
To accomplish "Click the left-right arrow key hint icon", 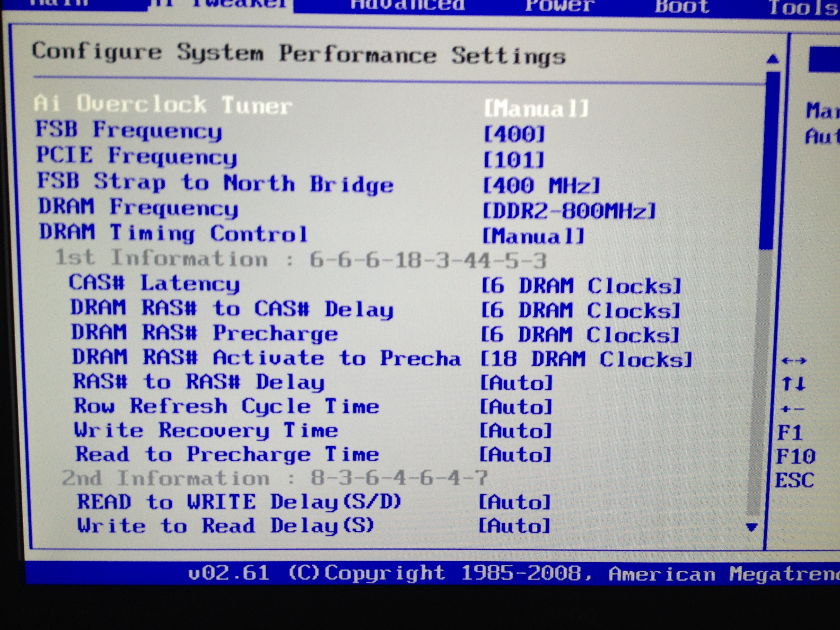I will coord(794,360).
